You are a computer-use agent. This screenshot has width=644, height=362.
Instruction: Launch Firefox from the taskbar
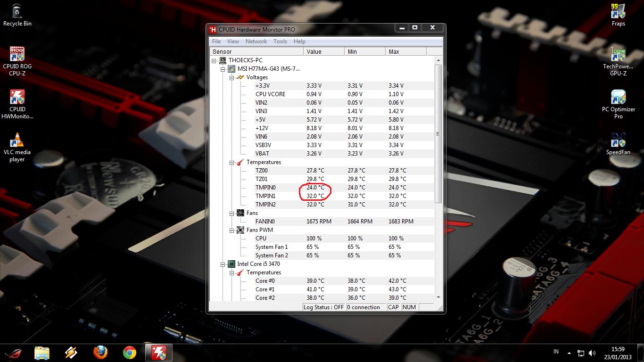coord(100,353)
